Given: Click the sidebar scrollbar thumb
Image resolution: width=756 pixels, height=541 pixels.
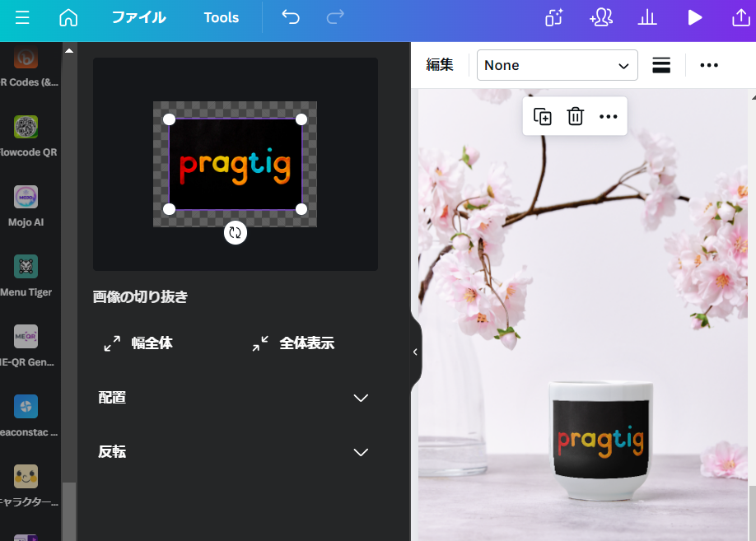Looking at the screenshot, I should pyautogui.click(x=69, y=511).
